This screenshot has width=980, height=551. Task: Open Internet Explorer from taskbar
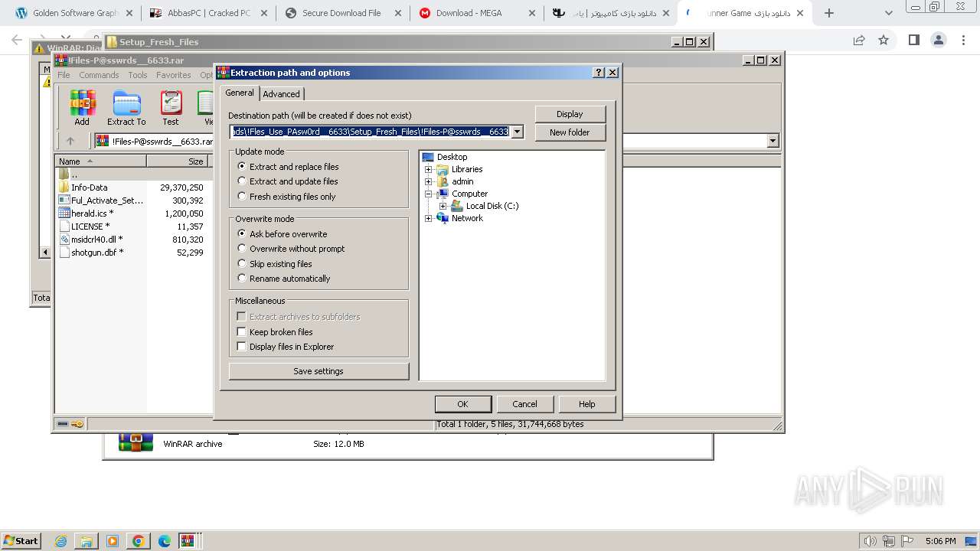tap(61, 541)
